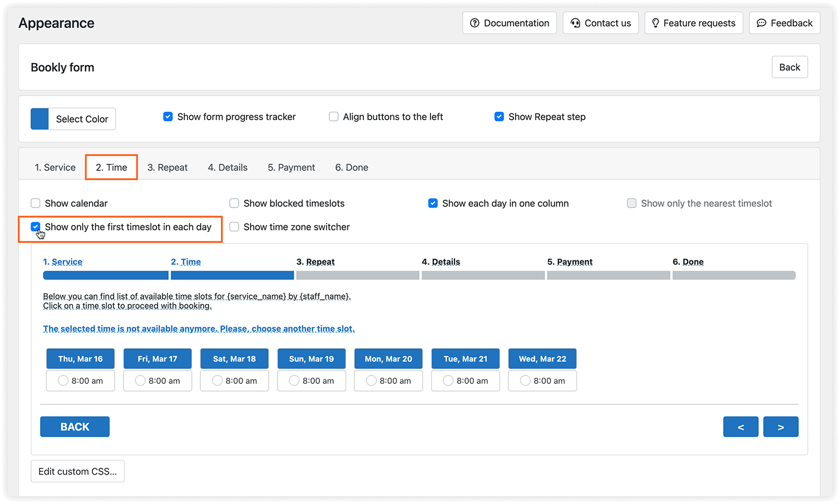Enable Align buttons to the left
Screen dimensions: 840x504
pyautogui.click(x=333, y=117)
